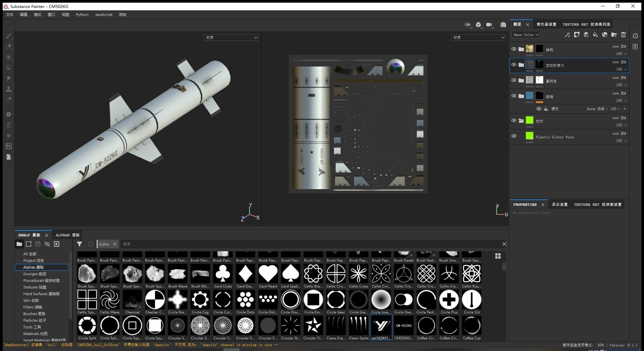The width and height of the screenshot is (644, 351).
Task: Select the Eraser tool in left toolbar
Action: coord(9,47)
